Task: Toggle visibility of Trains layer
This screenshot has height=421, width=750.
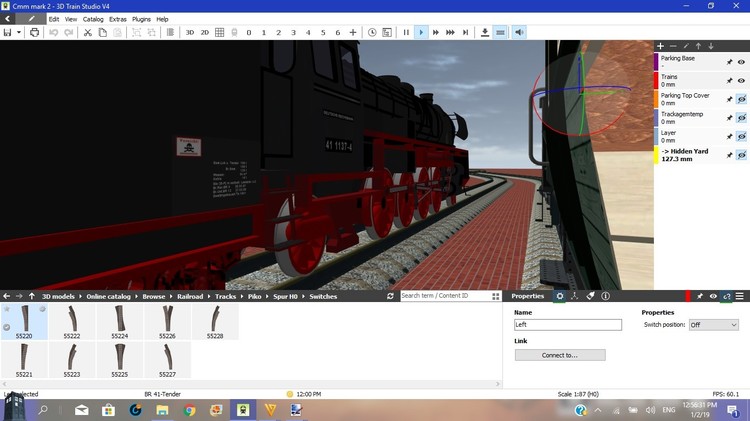Action: click(741, 80)
